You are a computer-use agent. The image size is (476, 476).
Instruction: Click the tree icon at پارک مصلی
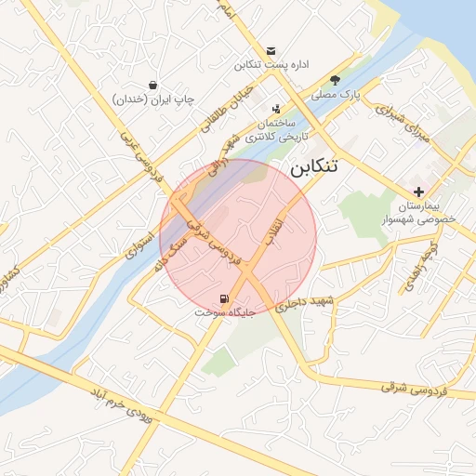[335, 80]
